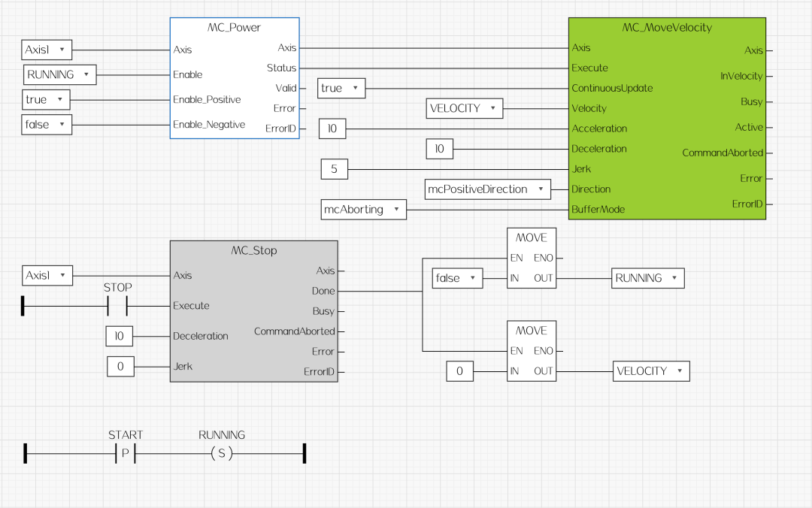
Task: Click MC_MoveVelocity Busy output pin
Action: point(751,101)
